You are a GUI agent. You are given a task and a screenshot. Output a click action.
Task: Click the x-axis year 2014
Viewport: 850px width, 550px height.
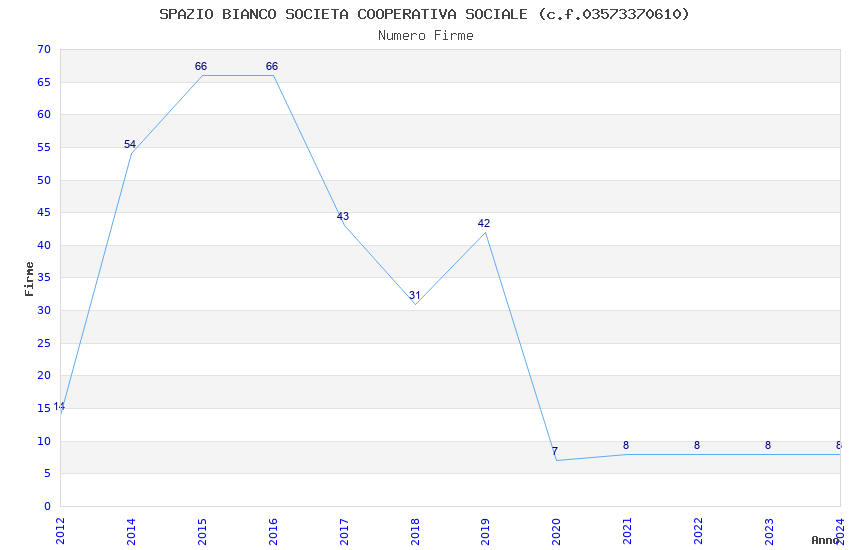(x=131, y=531)
